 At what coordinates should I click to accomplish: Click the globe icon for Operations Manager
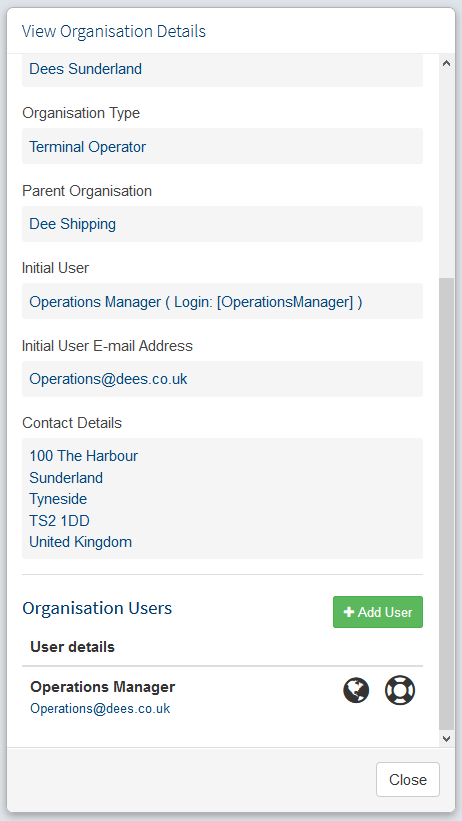click(356, 690)
